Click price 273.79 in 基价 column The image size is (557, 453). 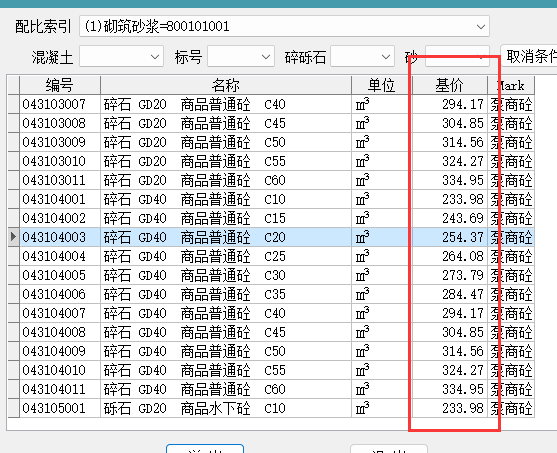pyautogui.click(x=450, y=275)
